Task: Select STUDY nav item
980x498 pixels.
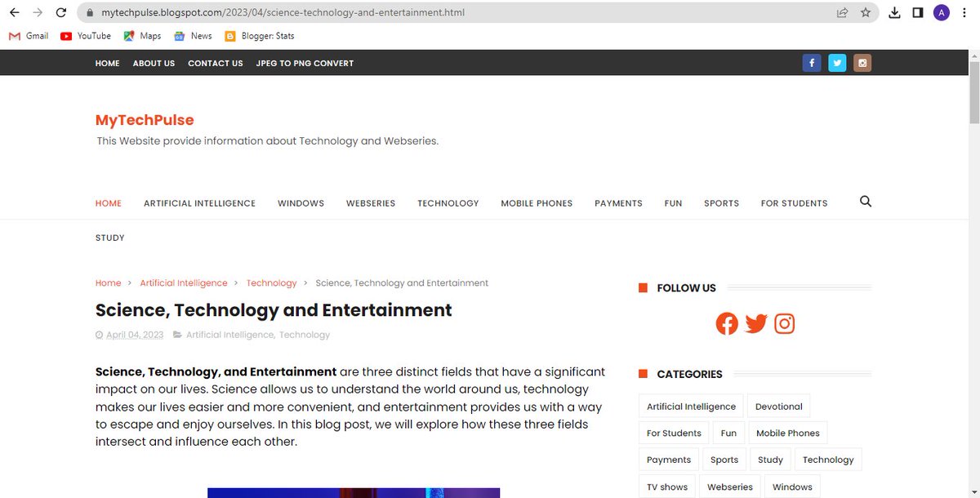Action: [110, 238]
